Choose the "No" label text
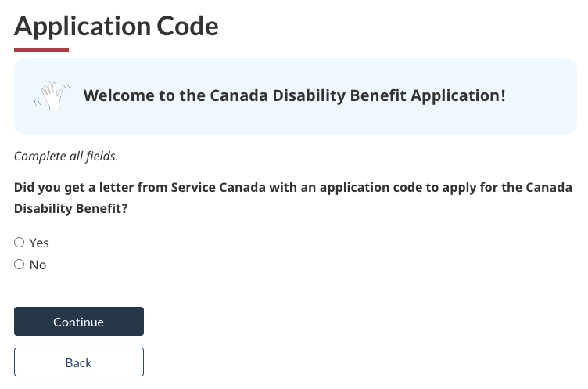 tap(38, 265)
